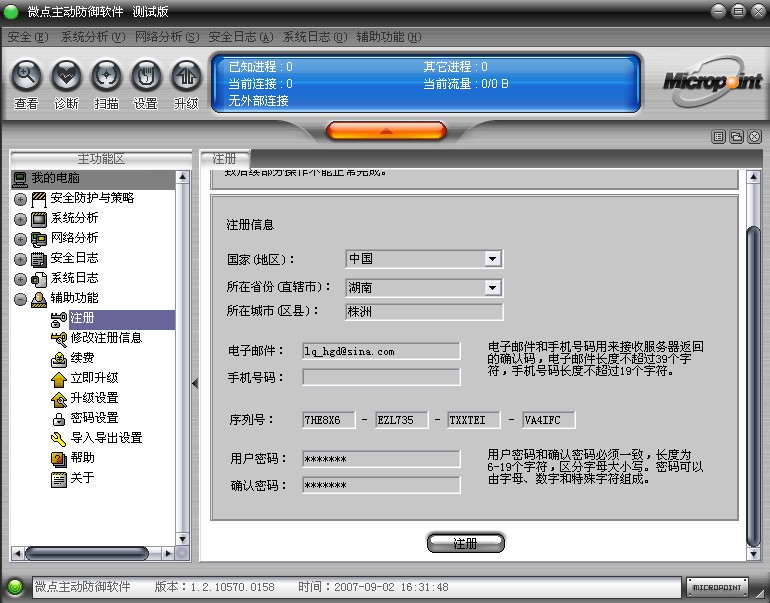
Task: Click 安全防护与策略 barrier icon
Action: (x=39, y=199)
